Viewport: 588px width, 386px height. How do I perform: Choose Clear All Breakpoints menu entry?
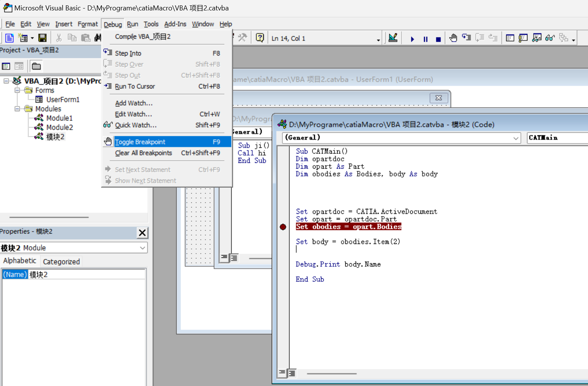tap(167, 153)
